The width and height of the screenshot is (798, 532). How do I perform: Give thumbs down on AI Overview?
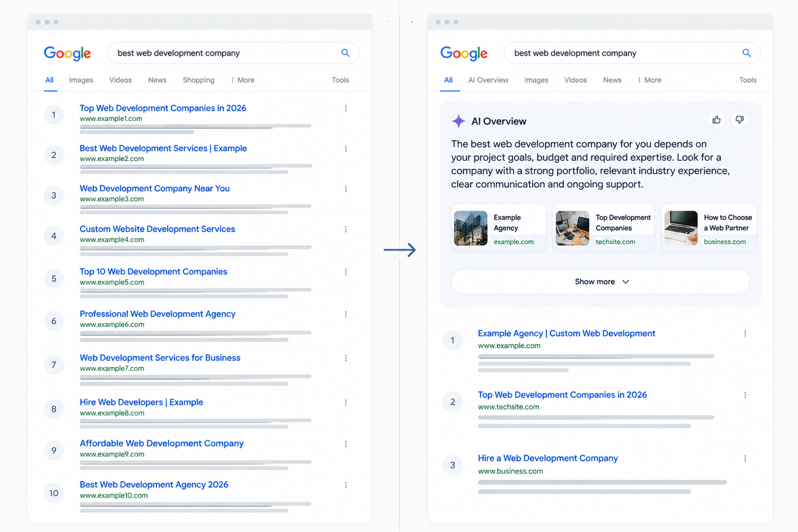739,120
